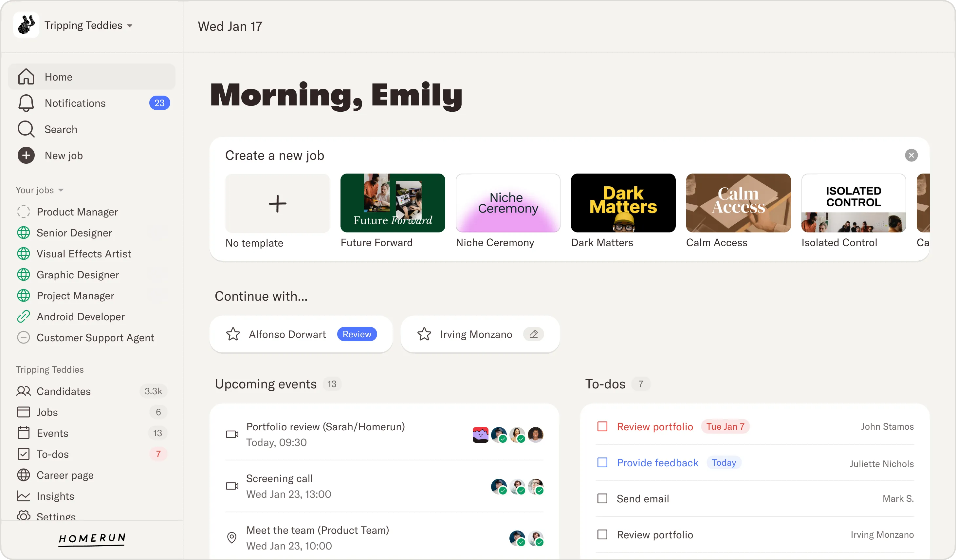Image resolution: width=956 pixels, height=560 pixels.
Task: Mark the Send email to-do done
Action: point(602,498)
